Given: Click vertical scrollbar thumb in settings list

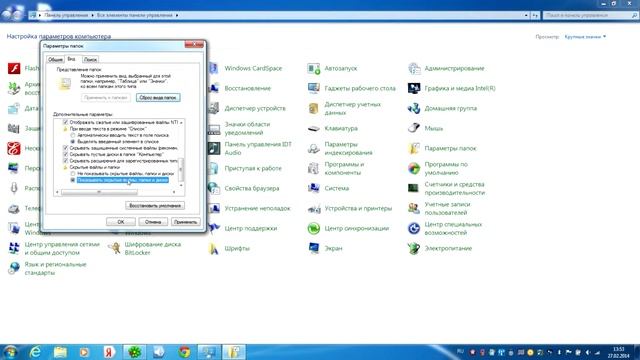Looking at the screenshot, I should [x=181, y=169].
